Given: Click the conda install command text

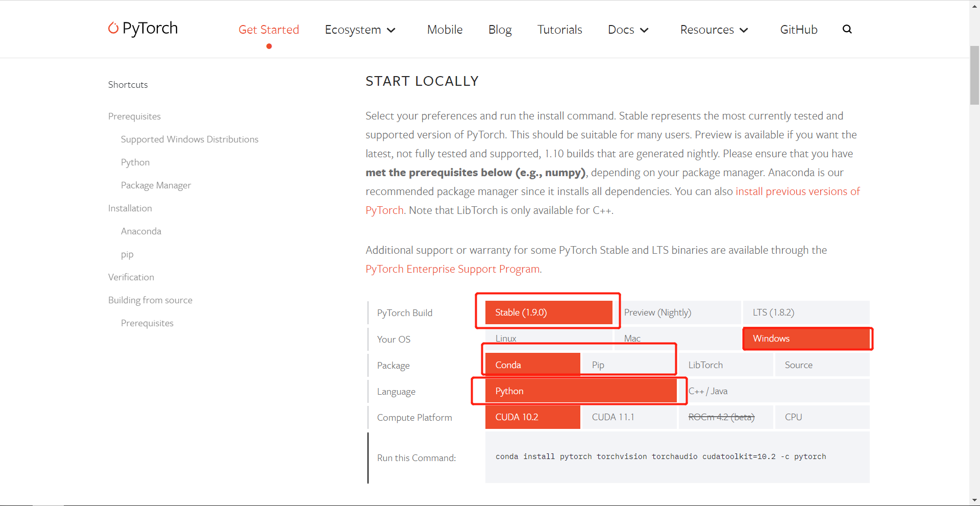Looking at the screenshot, I should click(660, 456).
